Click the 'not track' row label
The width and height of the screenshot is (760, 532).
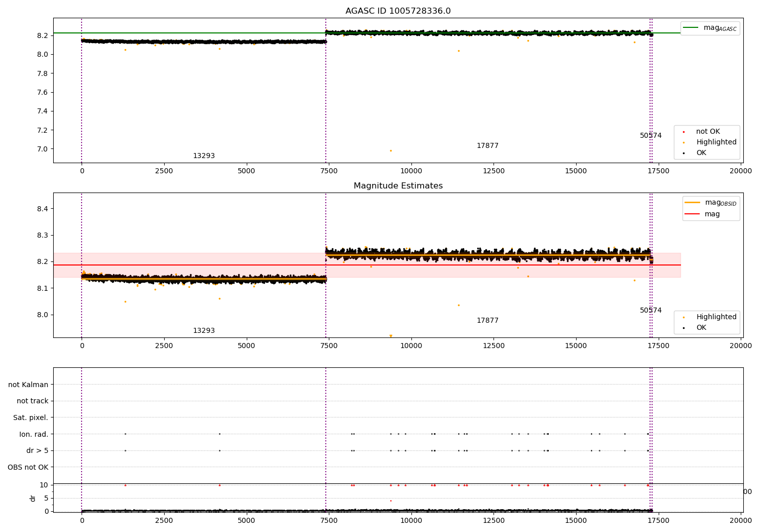(32, 401)
